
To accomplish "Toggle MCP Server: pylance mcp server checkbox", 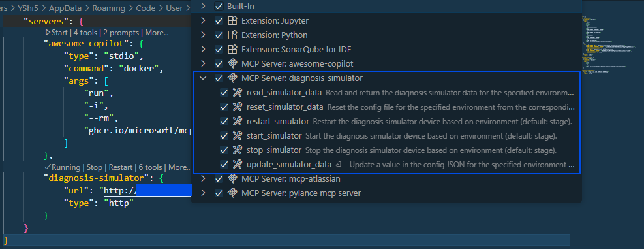I will (x=219, y=193).
